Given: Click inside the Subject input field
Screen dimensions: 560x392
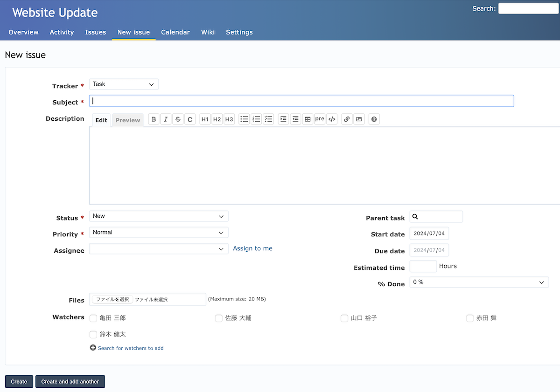Looking at the screenshot, I should [x=301, y=101].
